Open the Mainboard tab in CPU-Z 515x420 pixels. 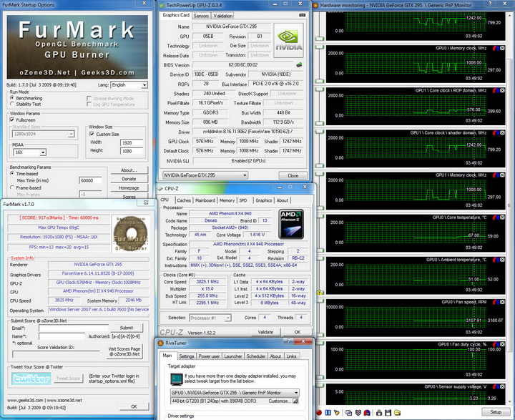(205, 200)
